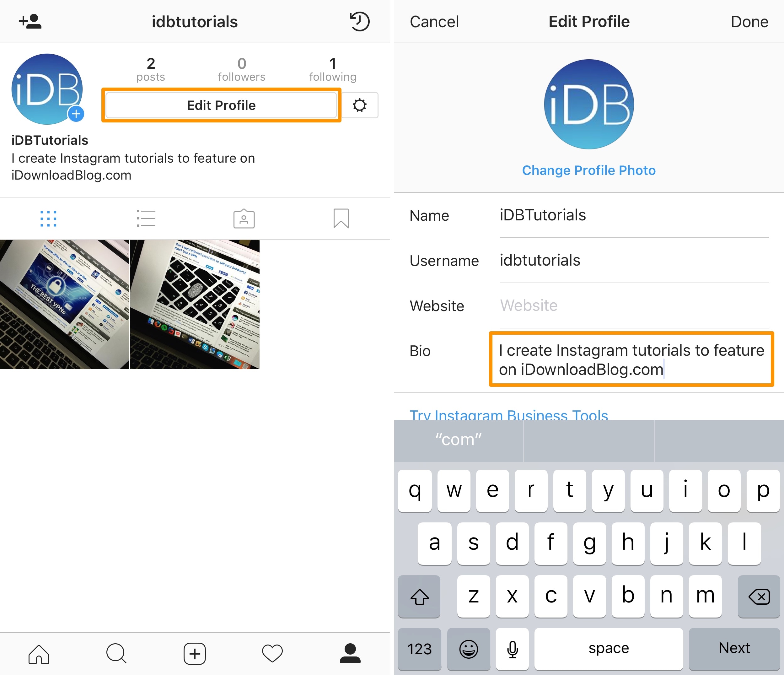Tap Done to save profile
The width and height of the screenshot is (784, 675).
tap(749, 22)
